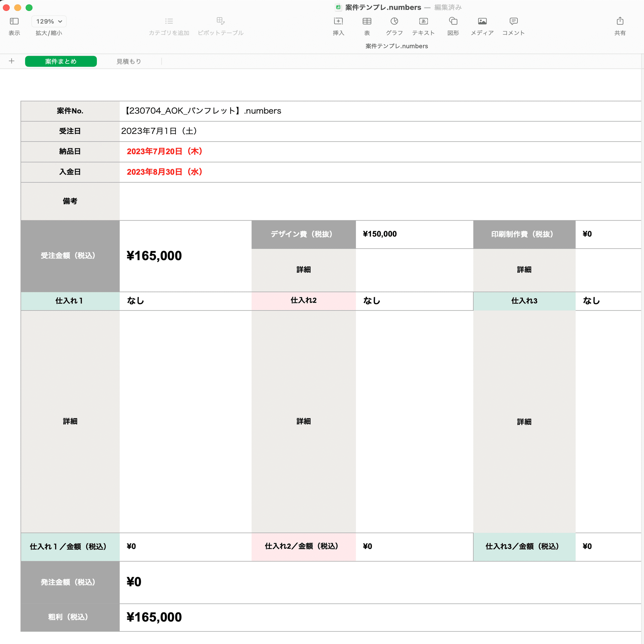Click カテゴリを追加 toolbar item
Image resolution: width=644 pixels, height=644 pixels.
pyautogui.click(x=169, y=21)
